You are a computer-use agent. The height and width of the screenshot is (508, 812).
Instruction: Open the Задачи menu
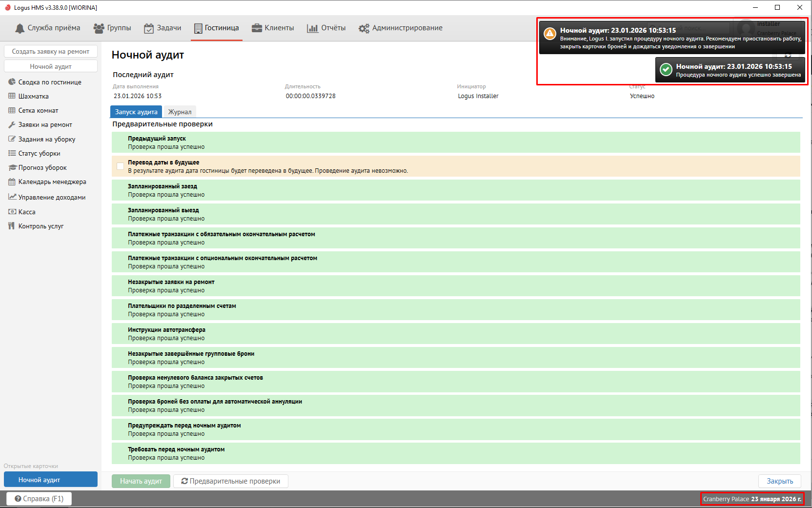(x=162, y=28)
